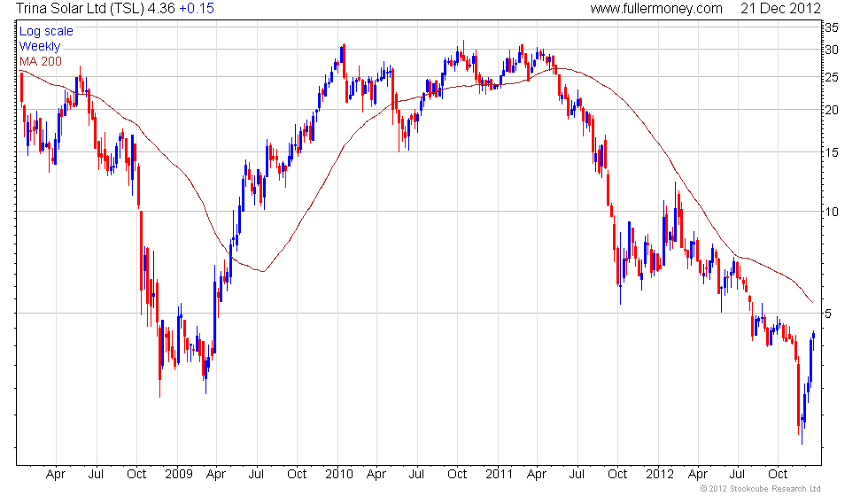Image resolution: width=868 pixels, height=496 pixels.
Task: Click the y-axis value 35
Action: 832,27
